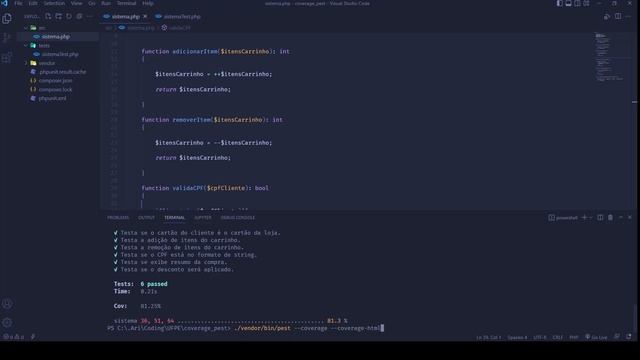Maximize the terminal panel size
This screenshot has width=640, height=360.
621,218
